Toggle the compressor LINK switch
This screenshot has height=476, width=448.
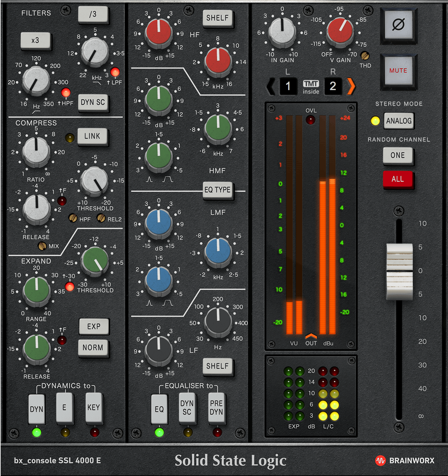(93, 136)
